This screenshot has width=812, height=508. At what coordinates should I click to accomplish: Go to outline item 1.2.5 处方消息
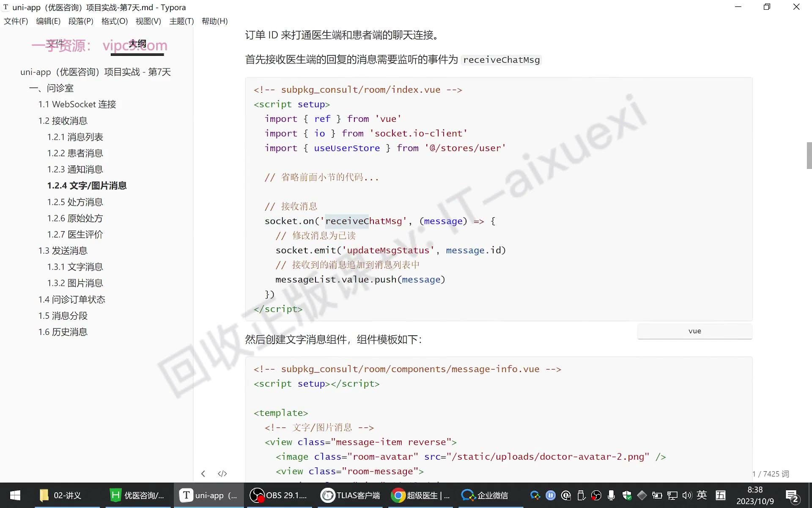tap(75, 202)
